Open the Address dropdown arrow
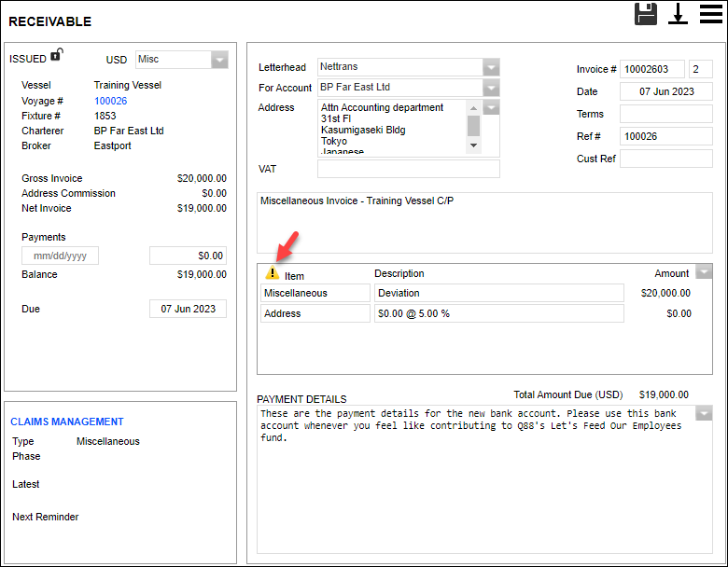This screenshot has width=728, height=567. (x=491, y=108)
